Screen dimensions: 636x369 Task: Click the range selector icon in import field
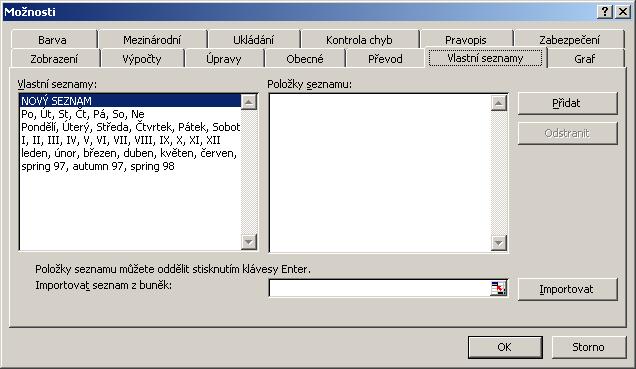498,288
